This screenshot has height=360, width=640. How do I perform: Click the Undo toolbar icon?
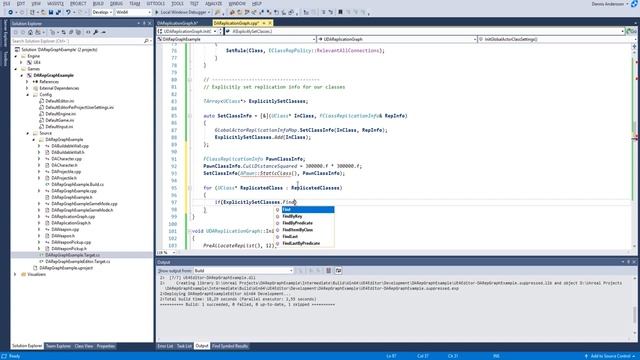68,12
